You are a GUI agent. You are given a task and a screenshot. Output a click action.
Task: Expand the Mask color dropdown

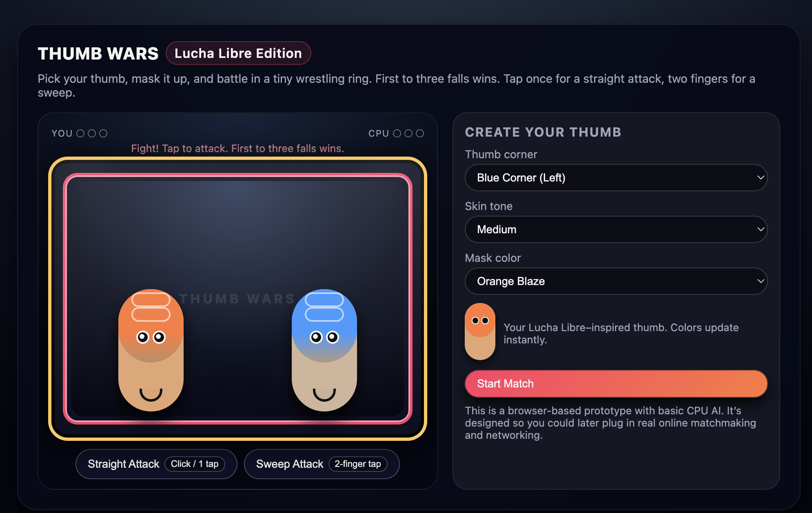tap(616, 281)
